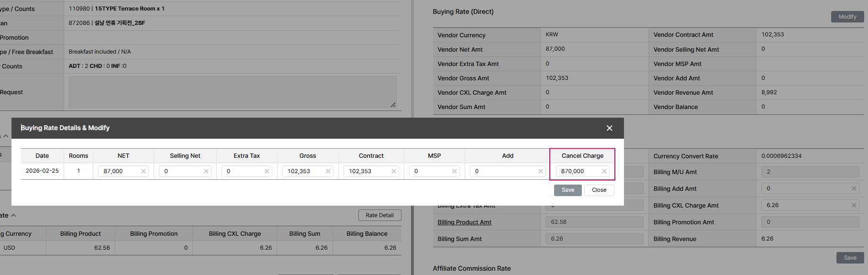Click the Request text area
Viewport: 868px width, 275px height.
[233, 92]
